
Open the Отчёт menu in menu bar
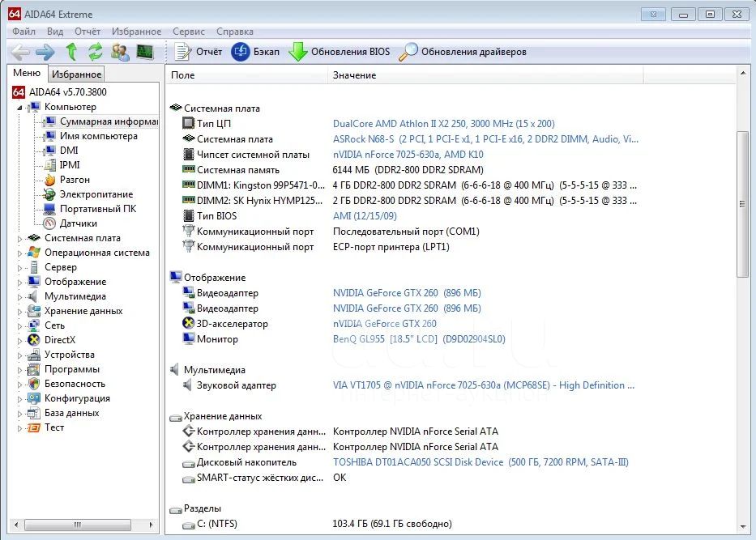tap(88, 32)
